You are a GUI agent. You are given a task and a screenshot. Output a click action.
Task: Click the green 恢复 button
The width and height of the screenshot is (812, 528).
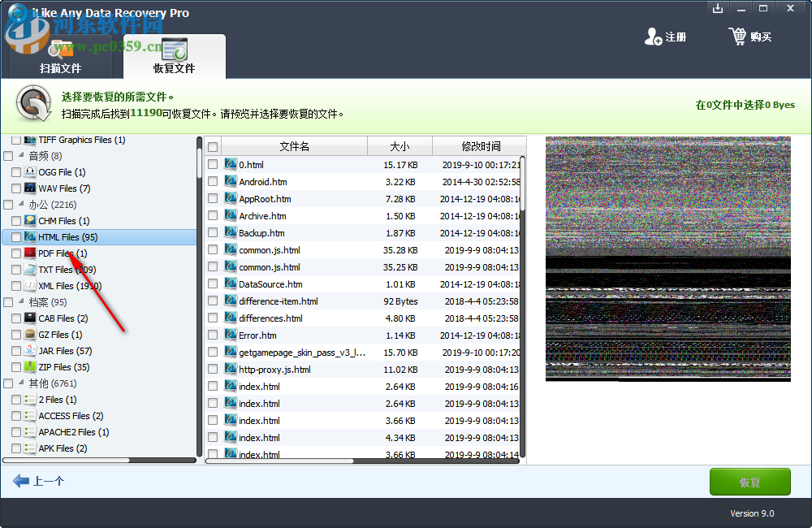(749, 481)
